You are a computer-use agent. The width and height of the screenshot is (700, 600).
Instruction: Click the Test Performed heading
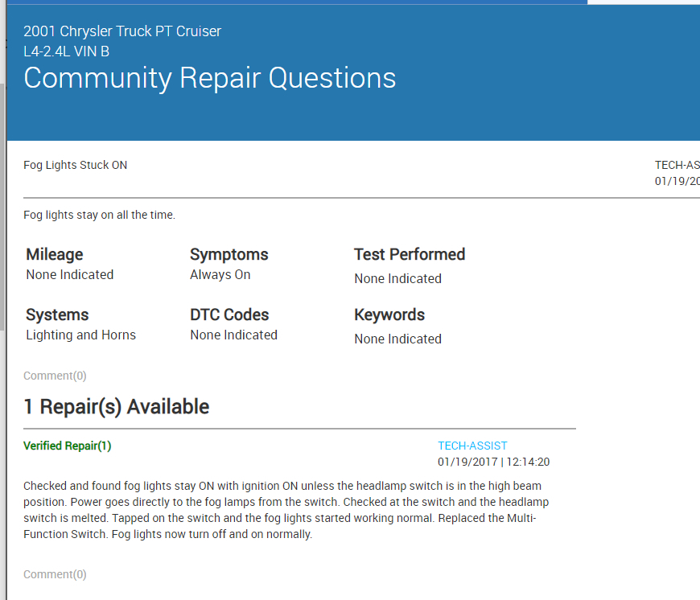[x=410, y=254]
